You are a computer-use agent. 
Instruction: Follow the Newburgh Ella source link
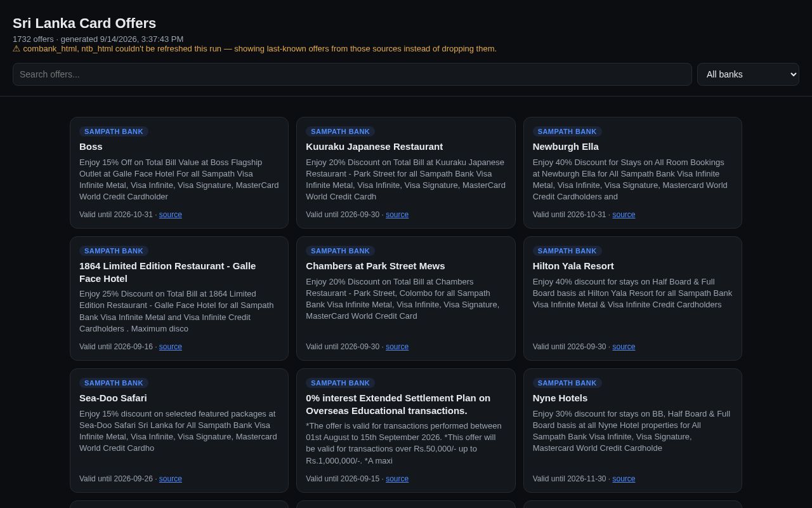(x=624, y=215)
